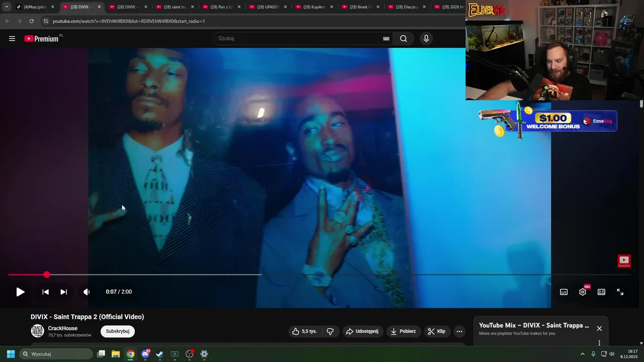Mute the video volume speaker
644x362 pixels.
pyautogui.click(x=87, y=292)
